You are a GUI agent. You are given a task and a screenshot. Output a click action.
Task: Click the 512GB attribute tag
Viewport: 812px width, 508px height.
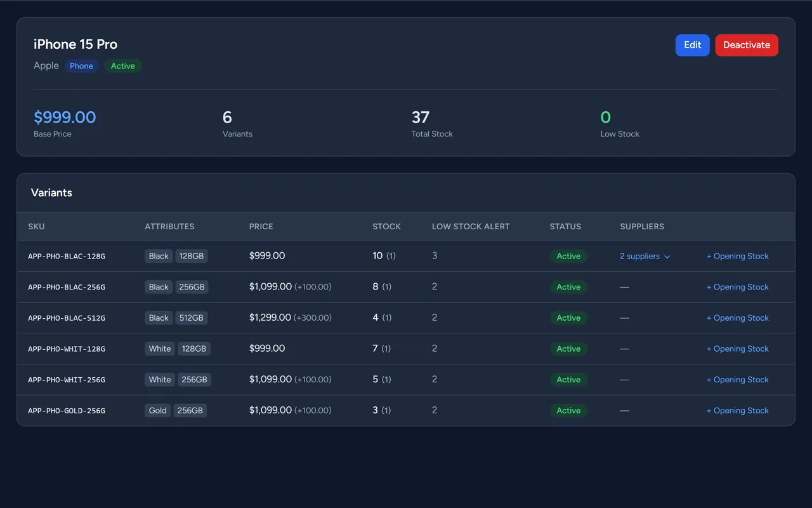(x=191, y=318)
